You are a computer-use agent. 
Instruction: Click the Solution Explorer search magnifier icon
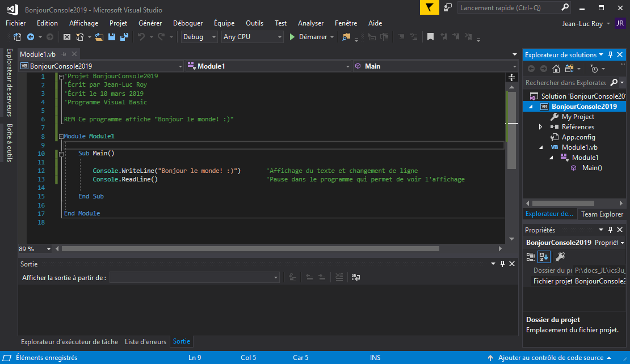[614, 82]
